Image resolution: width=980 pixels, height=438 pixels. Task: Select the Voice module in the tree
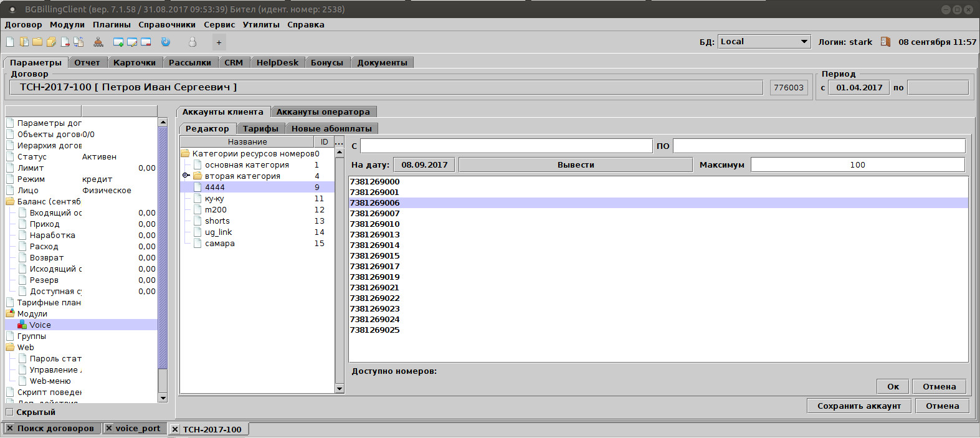click(x=40, y=325)
